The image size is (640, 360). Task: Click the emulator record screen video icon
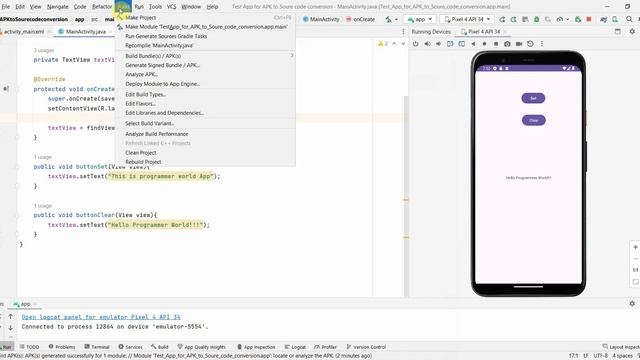[519, 44]
